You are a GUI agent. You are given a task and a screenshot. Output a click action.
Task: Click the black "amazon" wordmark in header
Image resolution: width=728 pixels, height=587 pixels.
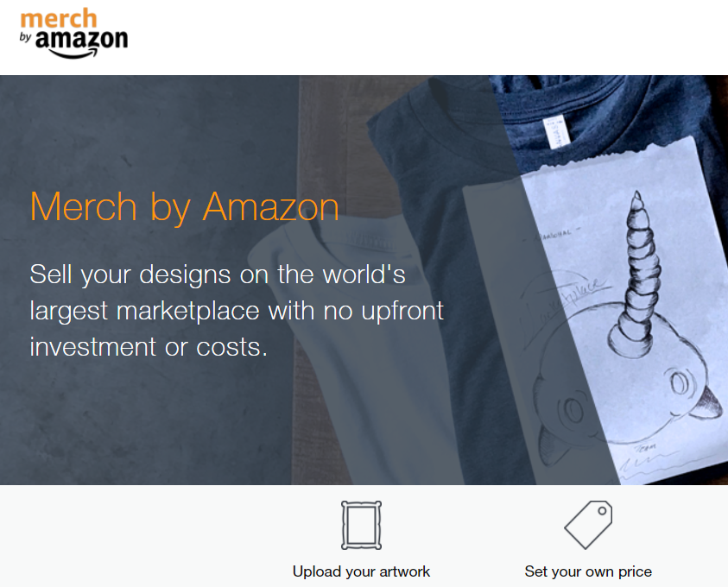82,40
